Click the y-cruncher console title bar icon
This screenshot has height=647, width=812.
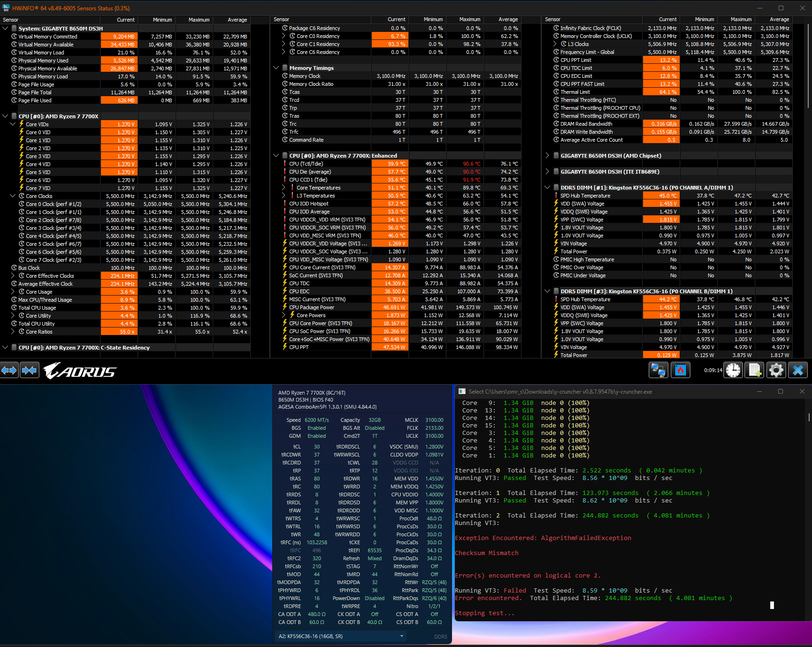(x=462, y=391)
